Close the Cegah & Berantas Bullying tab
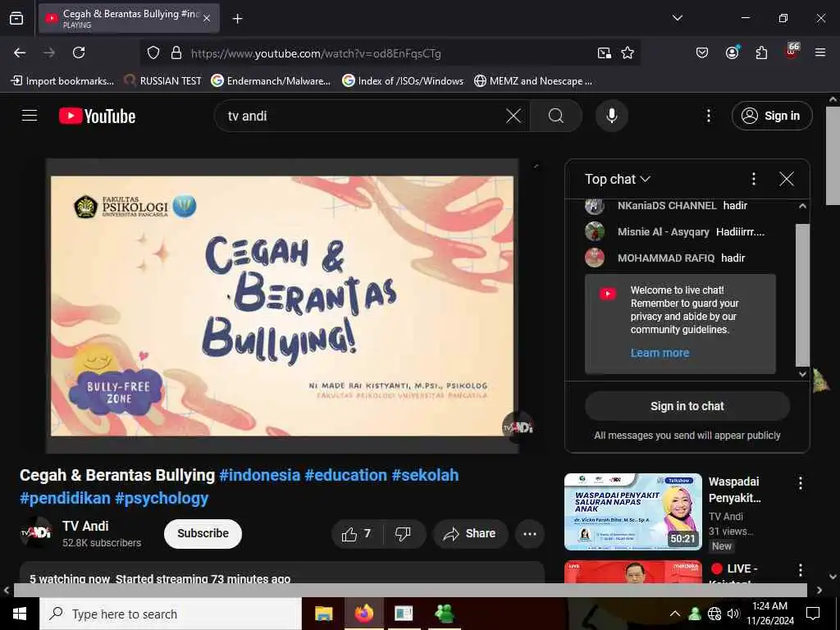 pyautogui.click(x=207, y=18)
